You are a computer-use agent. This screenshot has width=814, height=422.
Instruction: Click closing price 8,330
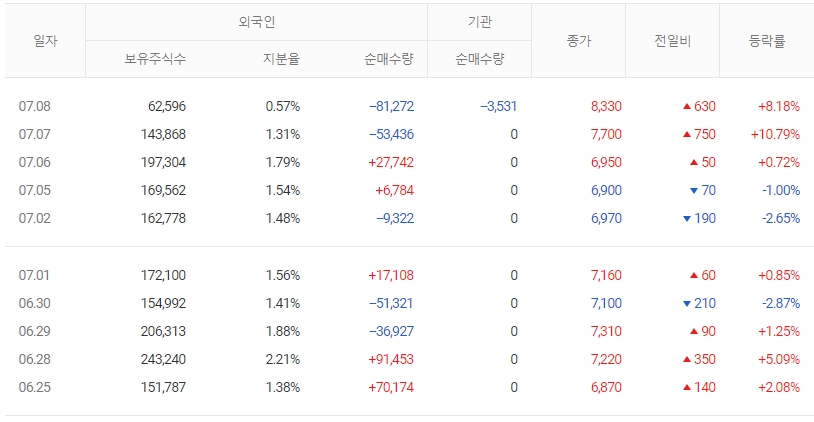tap(606, 106)
